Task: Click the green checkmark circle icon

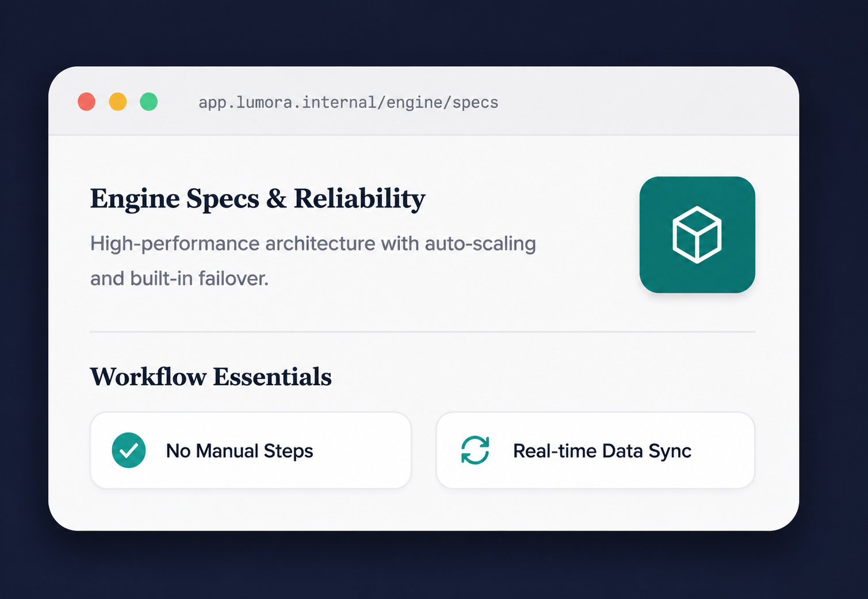Action: pos(129,450)
